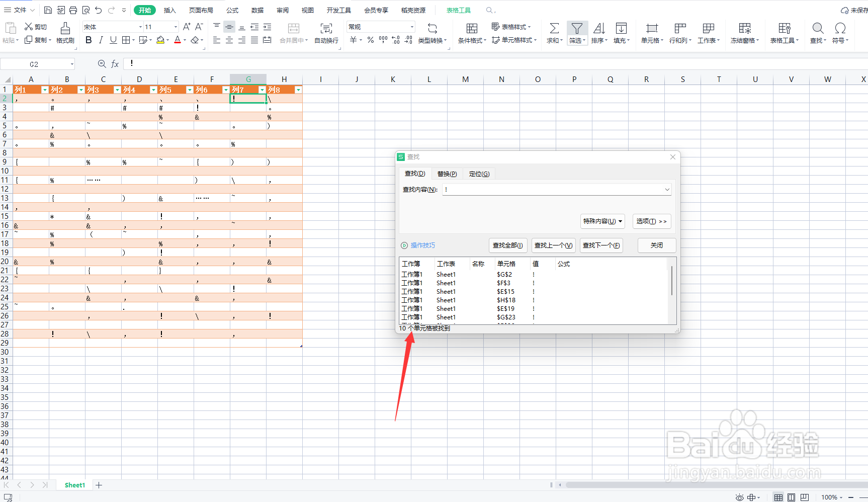The height and width of the screenshot is (502, 868).
Task: Switch to page layout view in status bar
Action: click(792, 497)
